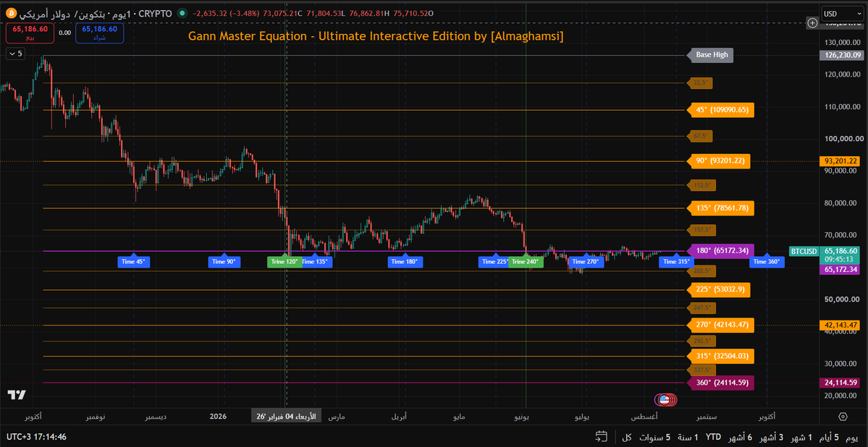The height and width of the screenshot is (447, 868).
Task: Click the TradingView logo
Action: coord(17,394)
